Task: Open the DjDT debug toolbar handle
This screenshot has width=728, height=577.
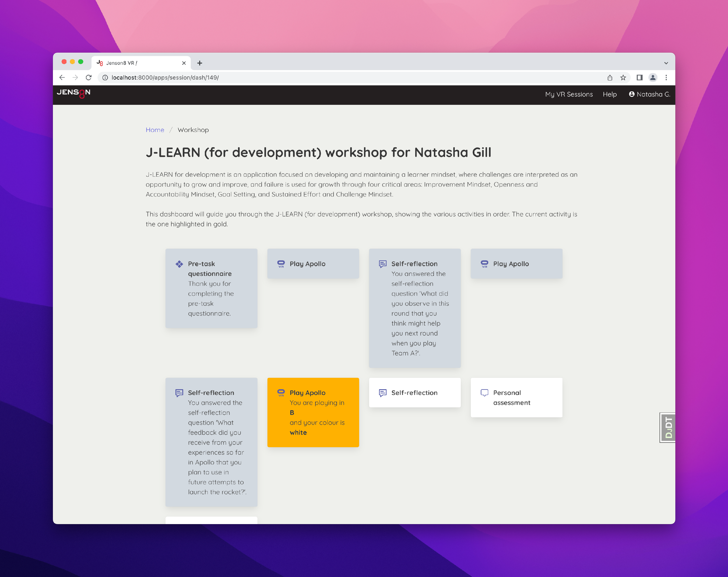Action: point(668,428)
